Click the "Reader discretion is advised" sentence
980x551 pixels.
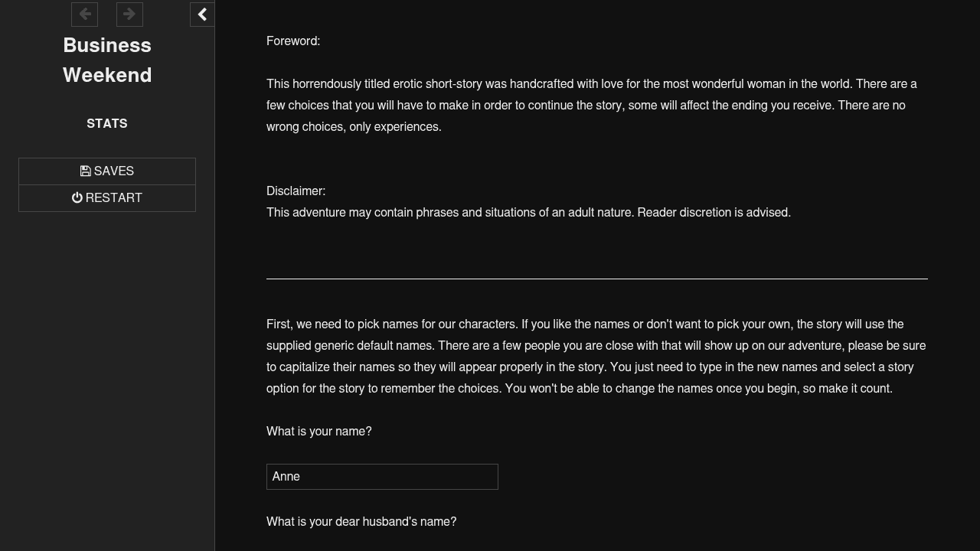click(x=714, y=213)
